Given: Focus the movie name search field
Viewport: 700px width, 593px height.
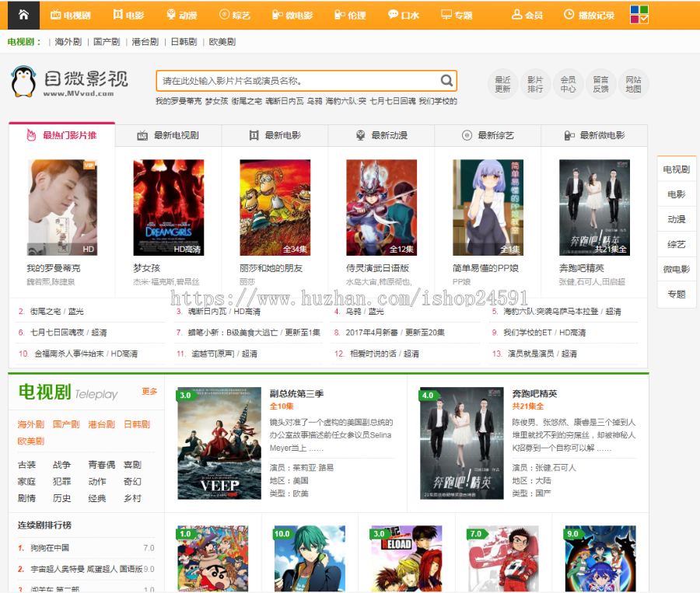Looking at the screenshot, I should (x=296, y=81).
